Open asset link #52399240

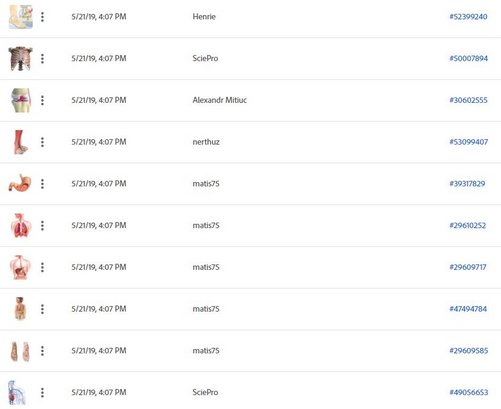pos(468,17)
